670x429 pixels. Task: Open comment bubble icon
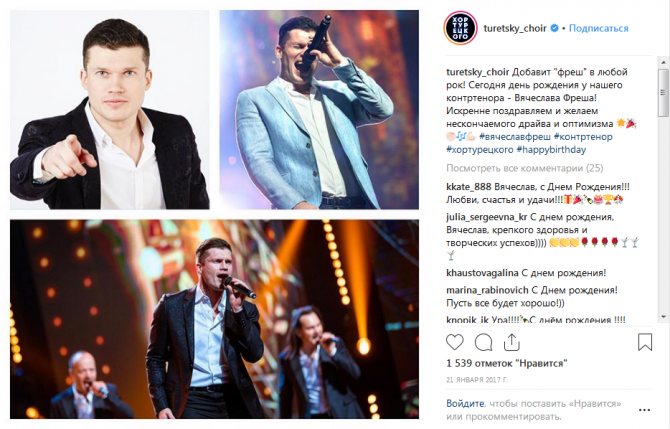[483, 342]
